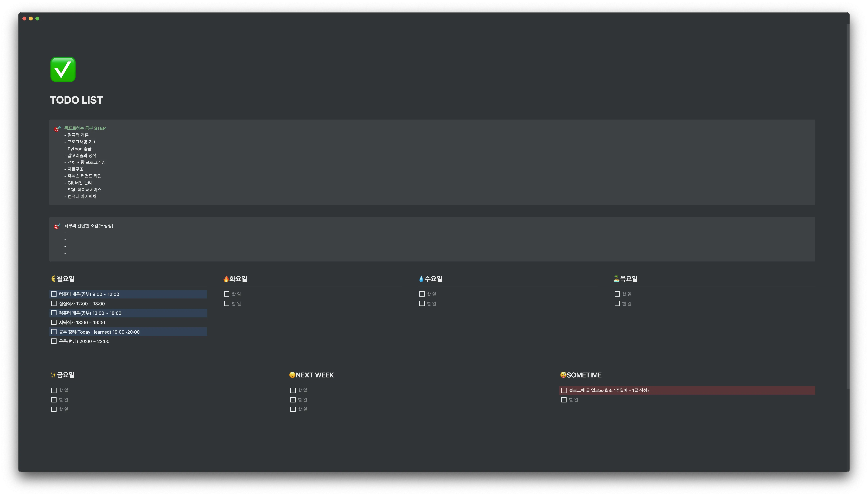
Task: Click the water drop emoji next to 수요일
Action: click(x=421, y=279)
